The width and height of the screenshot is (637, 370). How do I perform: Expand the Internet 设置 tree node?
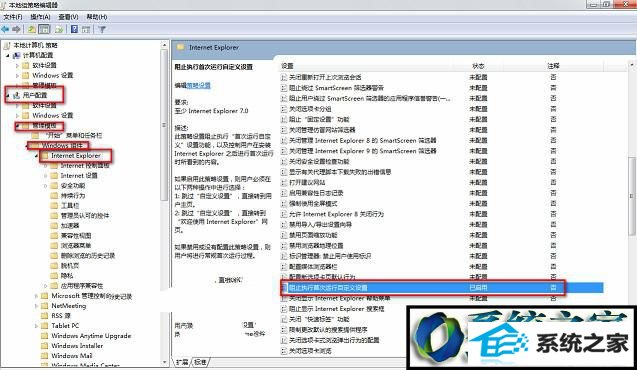[46, 175]
